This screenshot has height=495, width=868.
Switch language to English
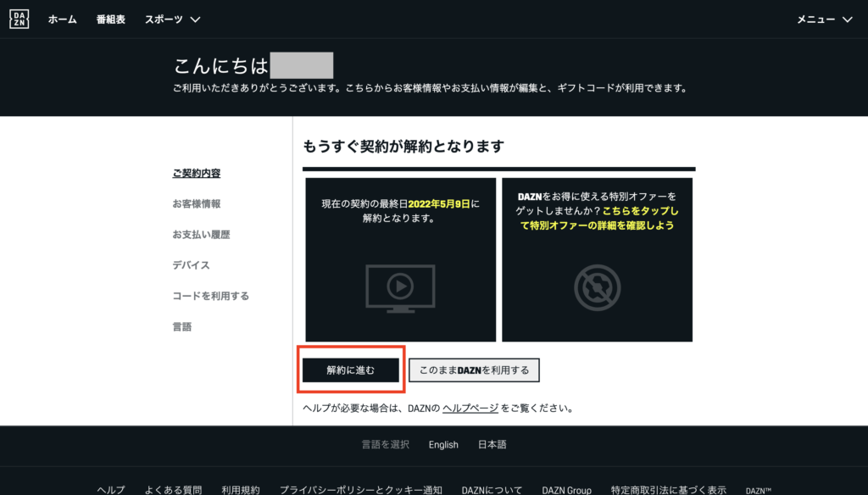(x=443, y=445)
